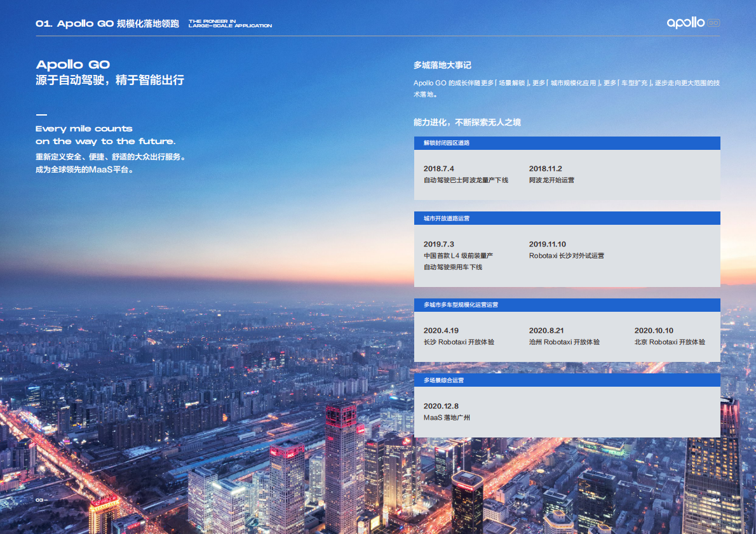
Task: Click the dash icon under Apollo GO title
Action: tap(42, 116)
